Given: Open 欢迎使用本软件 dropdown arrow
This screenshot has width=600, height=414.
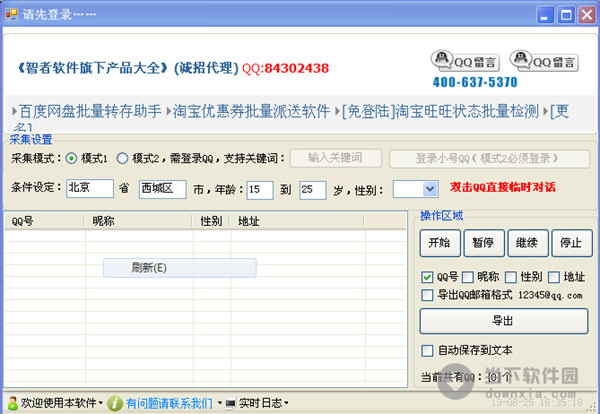Looking at the screenshot, I should click(100, 403).
